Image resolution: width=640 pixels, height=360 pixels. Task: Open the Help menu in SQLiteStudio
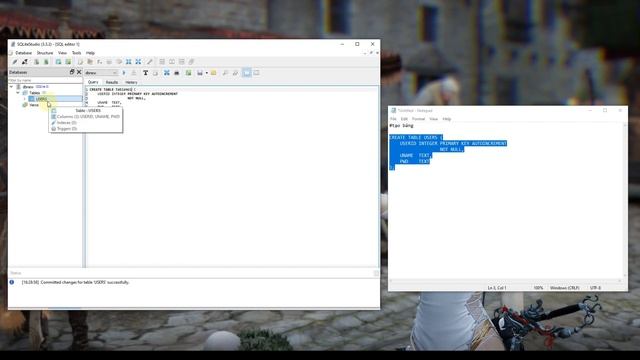coord(90,53)
